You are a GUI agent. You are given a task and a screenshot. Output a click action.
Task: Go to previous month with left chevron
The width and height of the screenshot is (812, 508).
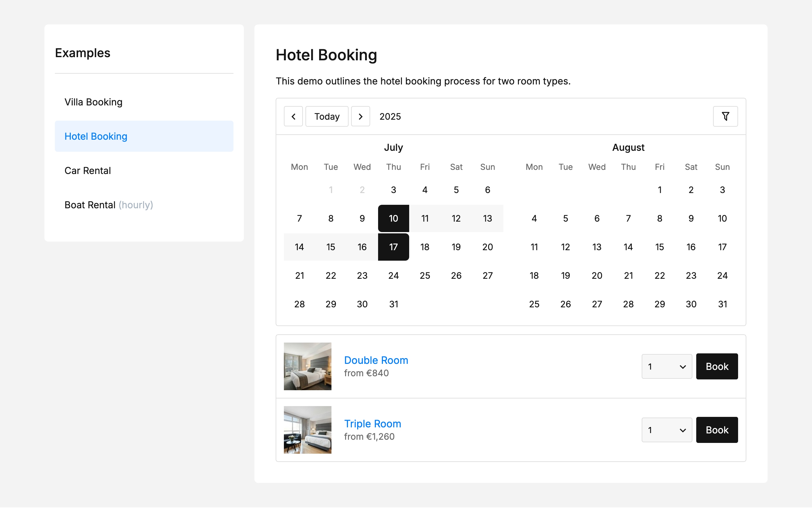(293, 116)
